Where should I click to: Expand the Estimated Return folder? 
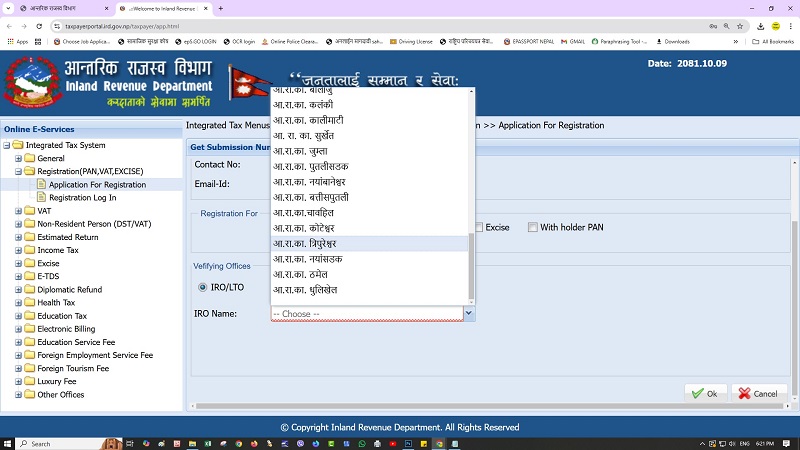click(x=18, y=237)
